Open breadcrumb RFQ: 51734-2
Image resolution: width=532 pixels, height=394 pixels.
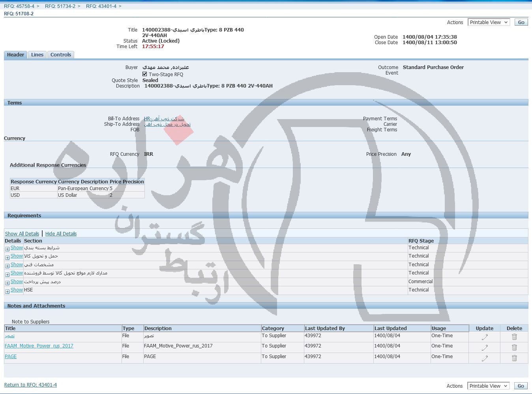point(60,6)
